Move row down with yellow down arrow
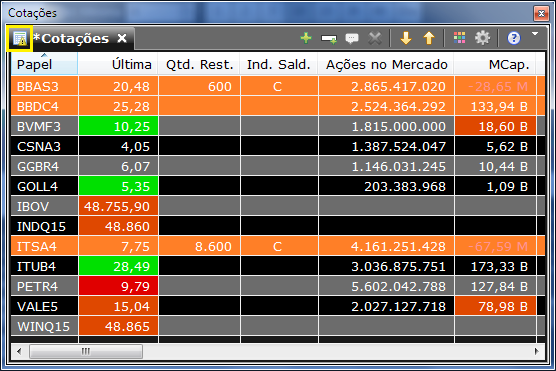The width and height of the screenshot is (556, 371). 406,38
